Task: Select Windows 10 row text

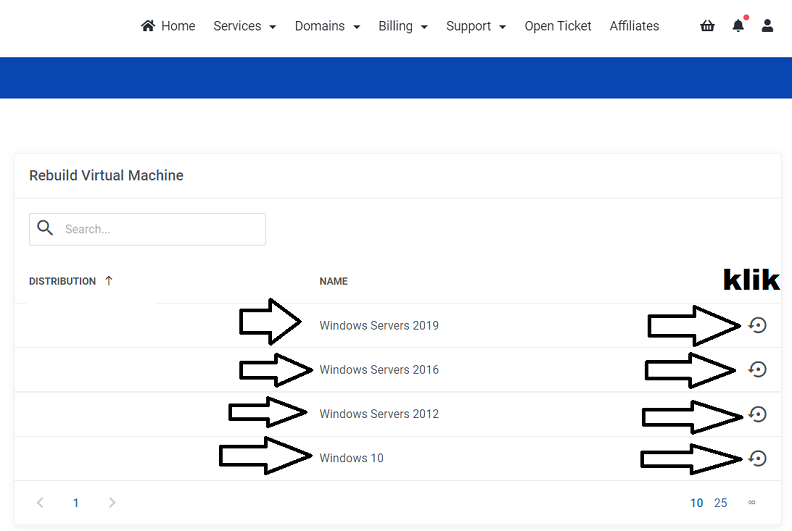Action: click(x=351, y=458)
